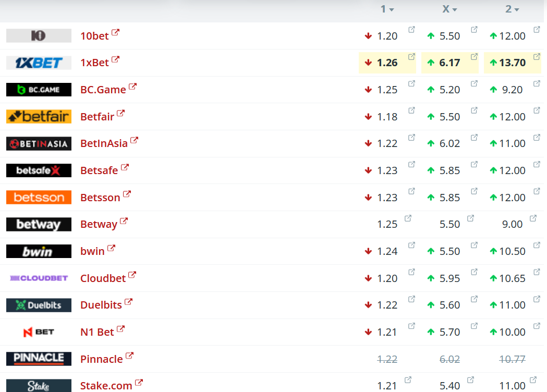This screenshot has width=547, height=392.
Task: Click the 1XBET logo image
Action: click(39, 63)
